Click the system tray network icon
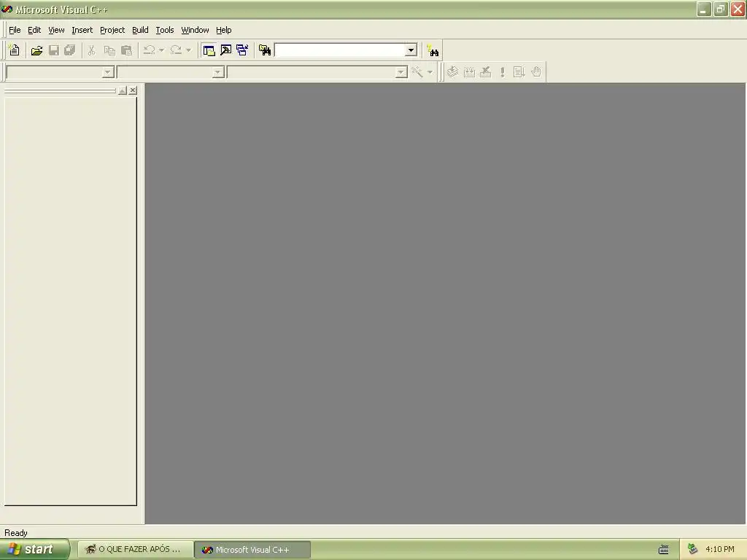Viewport: 747px width, 560px height. point(693,550)
